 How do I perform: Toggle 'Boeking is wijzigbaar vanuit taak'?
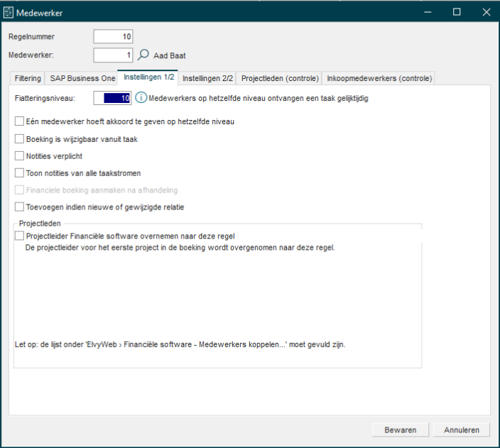20,139
